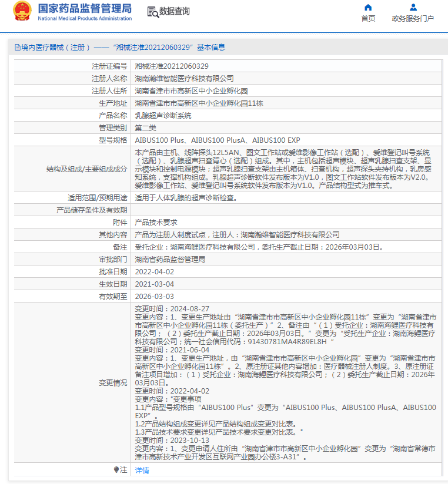Click the document icon before 境内医疗器械
Viewport: 448px width, 484px height.
point(18,47)
